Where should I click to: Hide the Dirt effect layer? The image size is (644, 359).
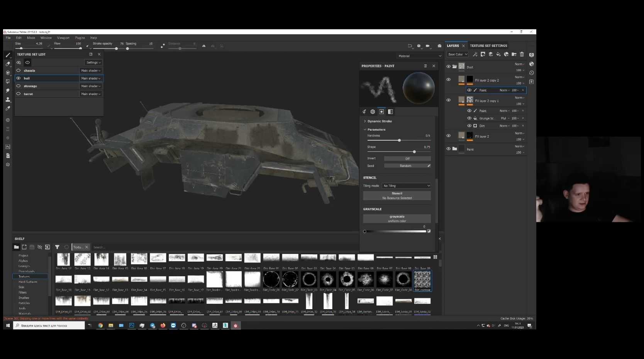click(469, 126)
